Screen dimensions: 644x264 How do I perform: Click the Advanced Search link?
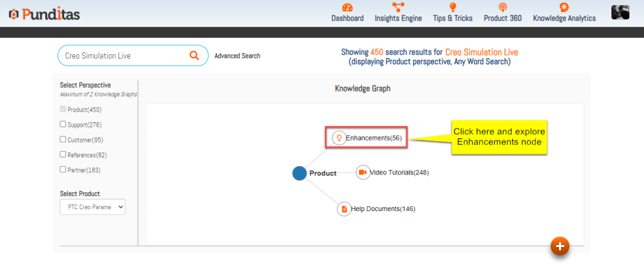[x=237, y=56]
